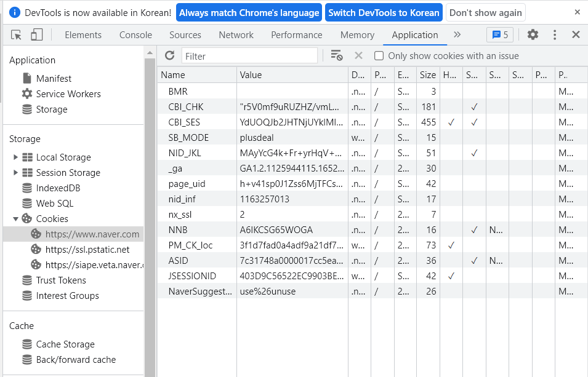Clear all cookies icon
588x377 pixels.
click(336, 55)
